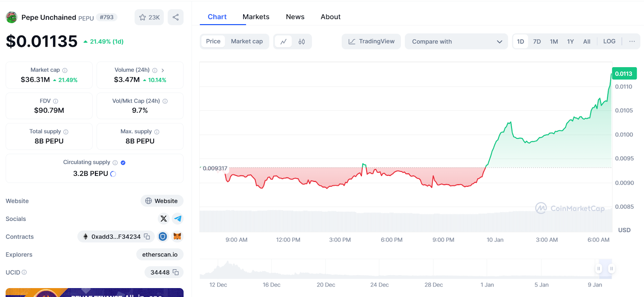Open the share icon button

175,17
